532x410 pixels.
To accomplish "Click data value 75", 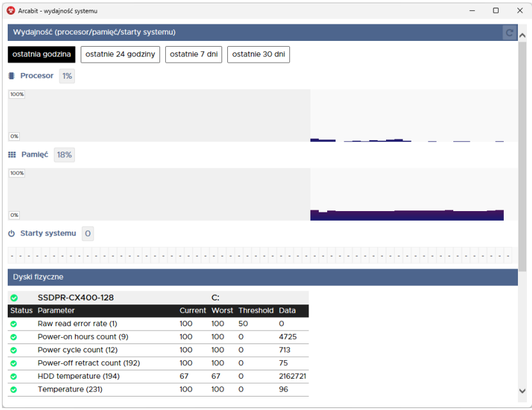I will (284, 363).
